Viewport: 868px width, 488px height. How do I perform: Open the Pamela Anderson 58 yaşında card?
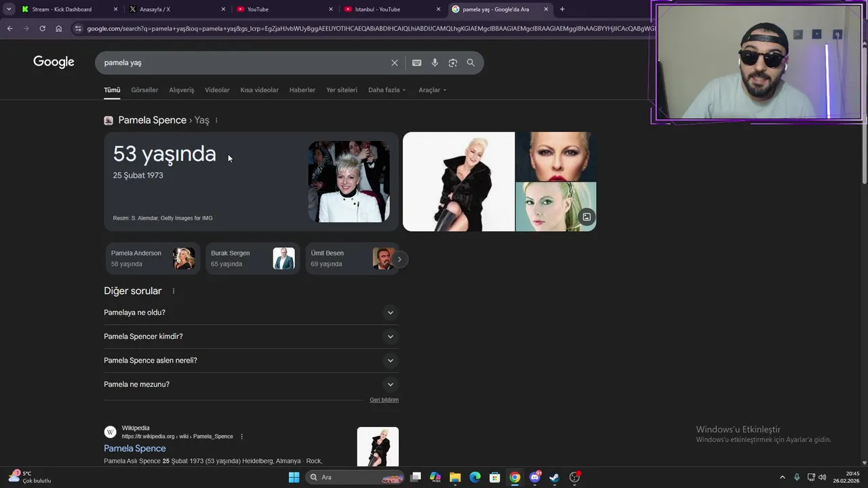[153, 259]
